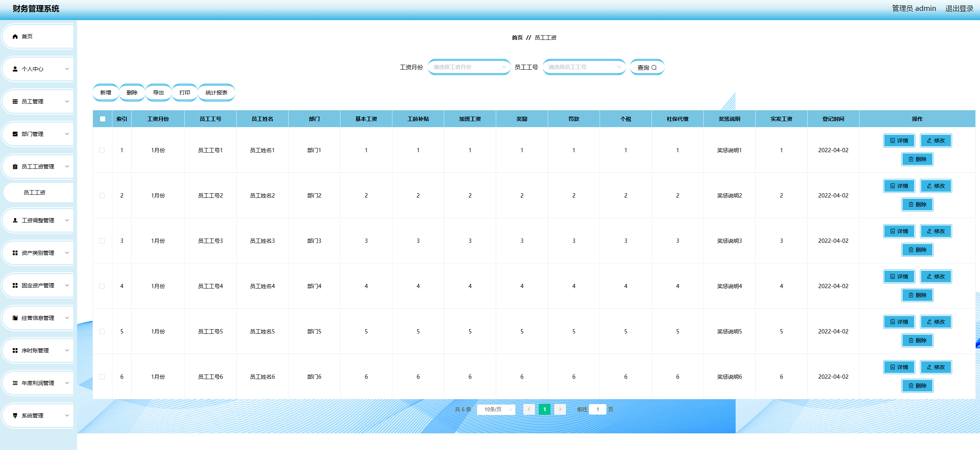Click the trophy icon next to 系统管理
Viewport: 980px width, 450px height.
click(15, 416)
